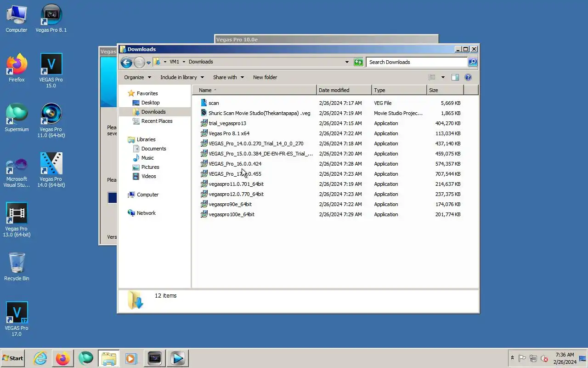This screenshot has width=588, height=368.
Task: Open Explorer help question mark icon
Action: coord(468,77)
